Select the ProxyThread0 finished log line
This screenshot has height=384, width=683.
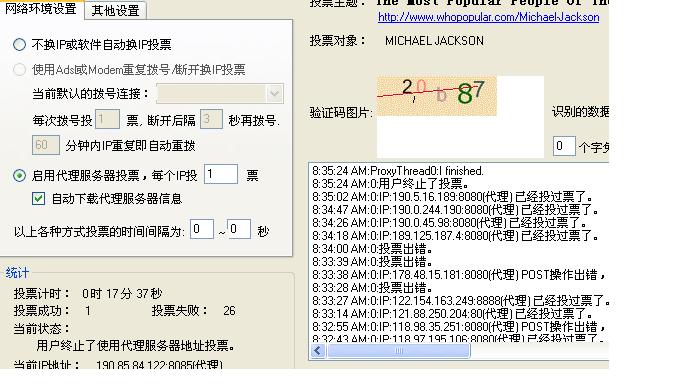pos(398,171)
